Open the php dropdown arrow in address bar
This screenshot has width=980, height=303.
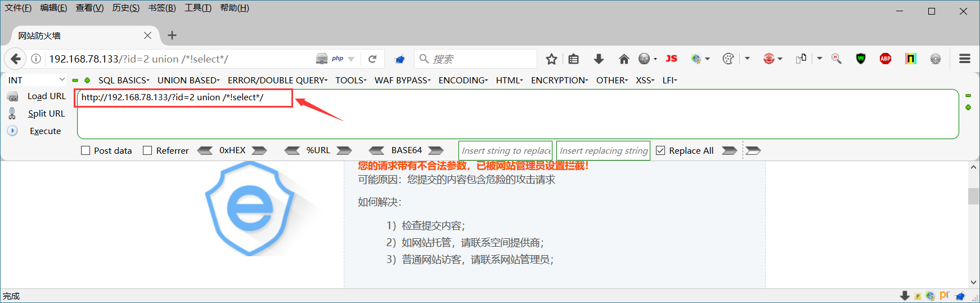coord(351,59)
